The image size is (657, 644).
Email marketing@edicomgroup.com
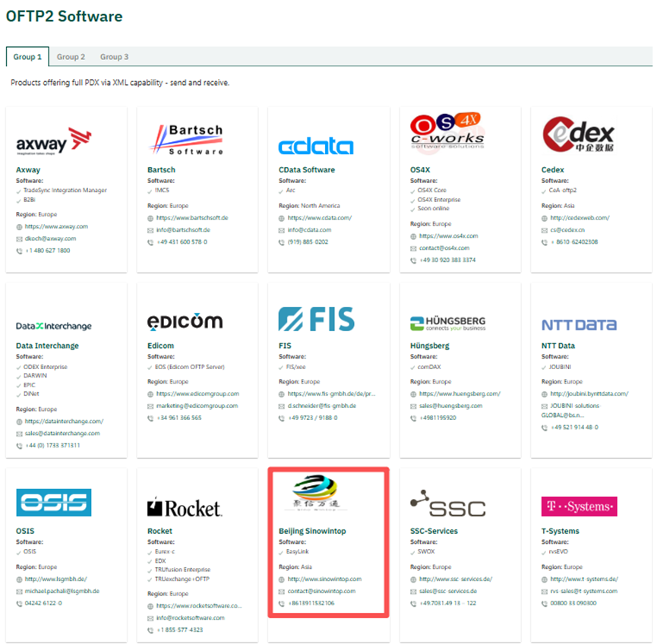click(x=197, y=406)
